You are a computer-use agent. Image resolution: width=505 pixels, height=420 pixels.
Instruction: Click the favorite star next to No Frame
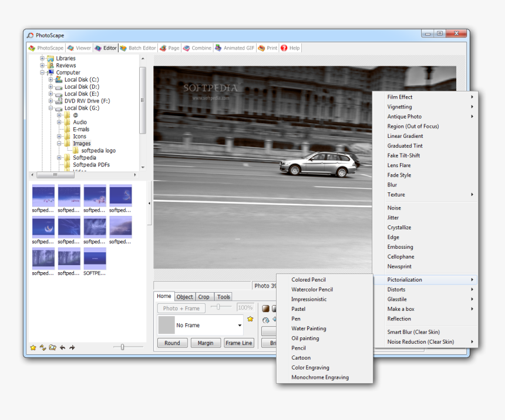(250, 319)
